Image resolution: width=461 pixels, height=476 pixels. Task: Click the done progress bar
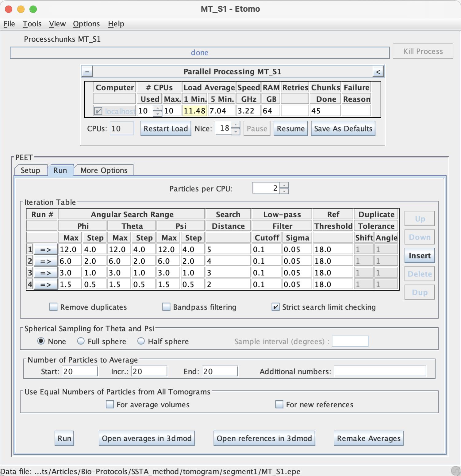coord(200,53)
